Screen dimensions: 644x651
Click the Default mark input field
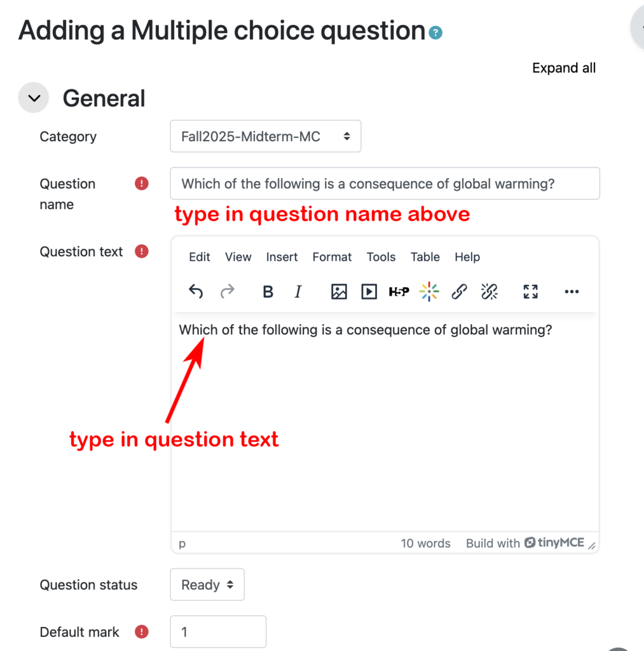click(217, 632)
